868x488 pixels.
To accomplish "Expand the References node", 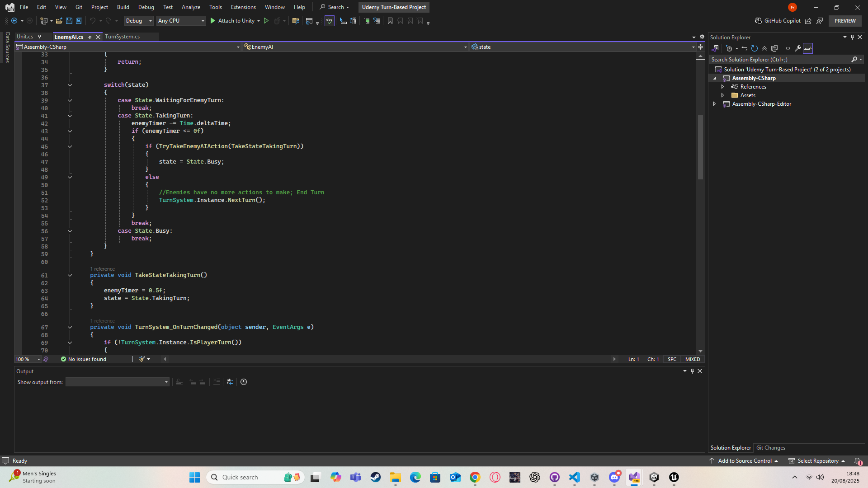I will 722,87.
